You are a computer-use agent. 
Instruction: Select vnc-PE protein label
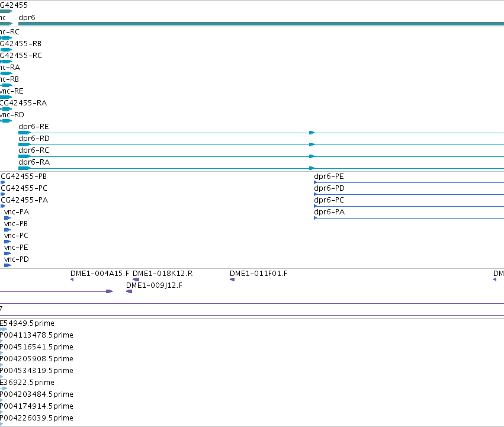(x=16, y=248)
